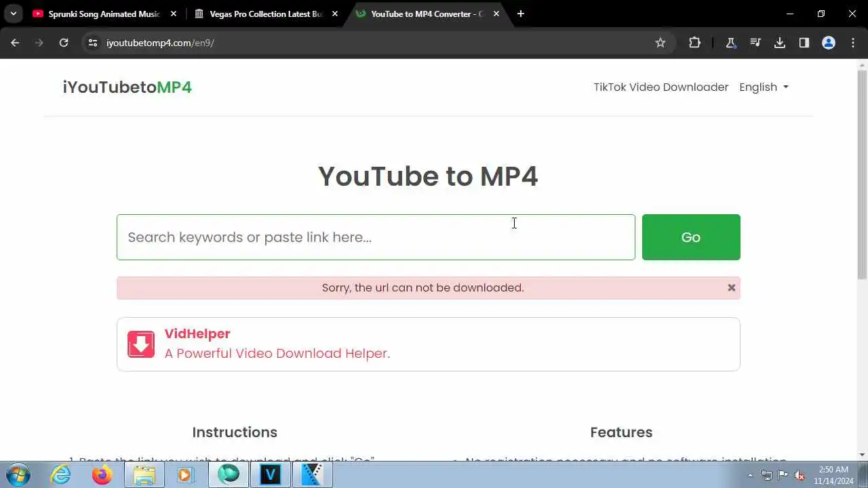Dismiss the 'url can not be downloaded' alert
868x488 pixels.
pyautogui.click(x=731, y=287)
